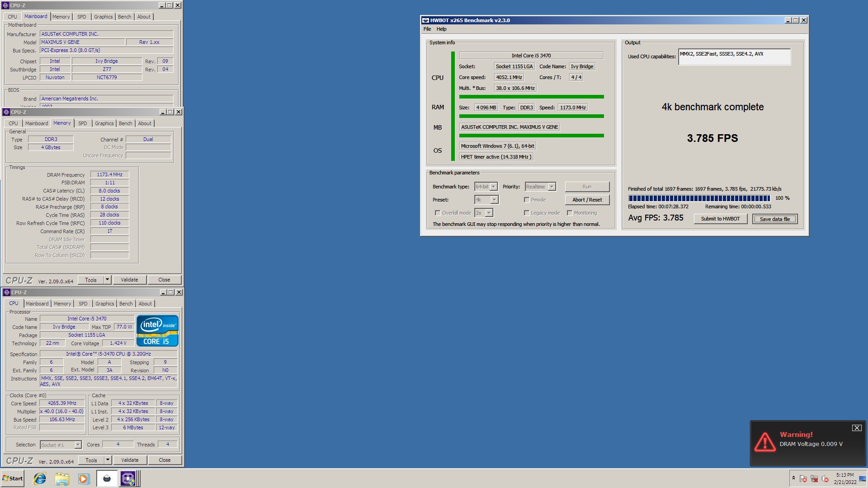The width and height of the screenshot is (868, 488).
Task: Dismiss the DRAM Voltage warning popup
Action: tap(857, 428)
